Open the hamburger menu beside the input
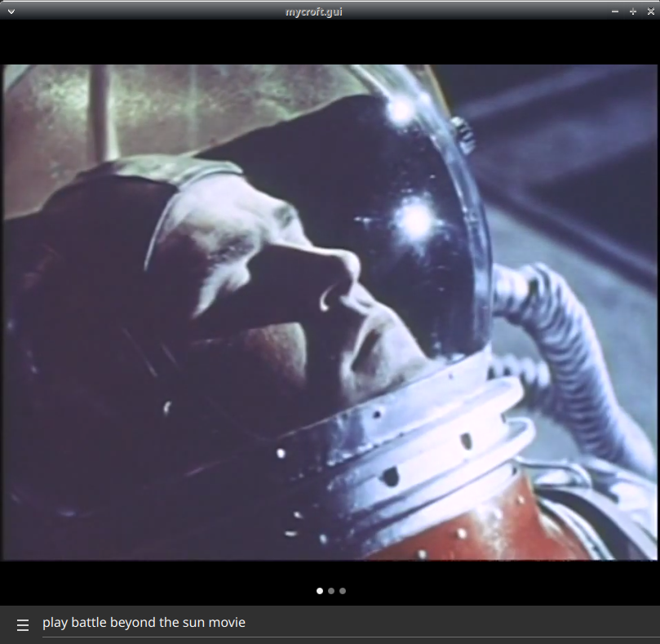The width and height of the screenshot is (660, 644). tap(23, 625)
